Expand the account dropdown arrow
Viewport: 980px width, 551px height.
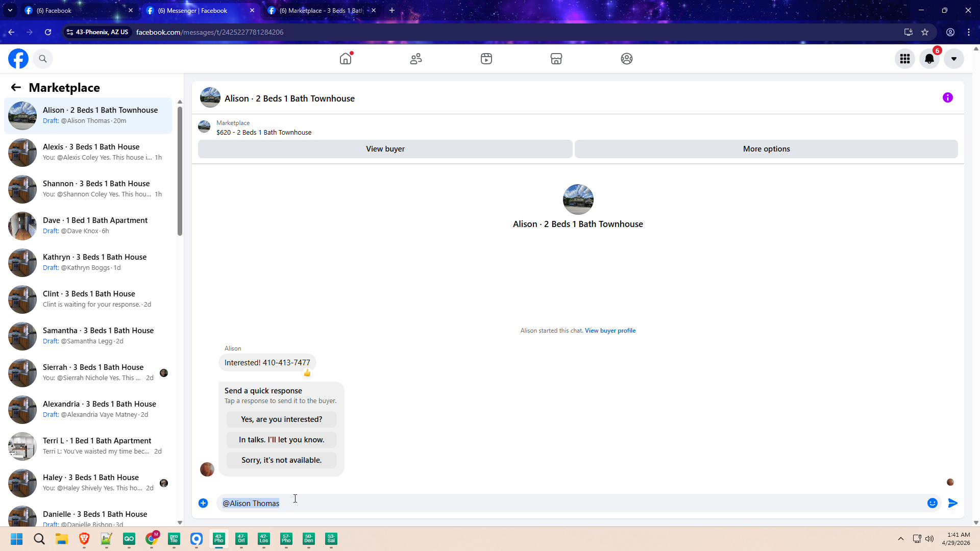(x=953, y=59)
